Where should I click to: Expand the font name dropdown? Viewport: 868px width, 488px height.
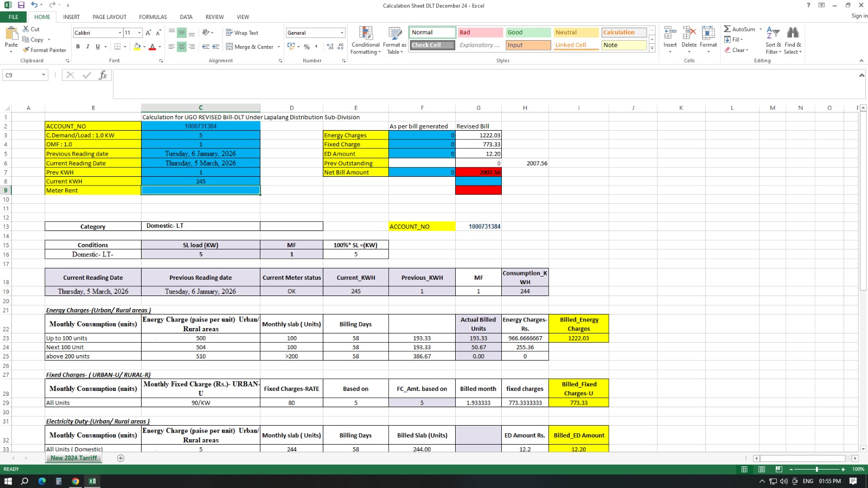tap(120, 33)
